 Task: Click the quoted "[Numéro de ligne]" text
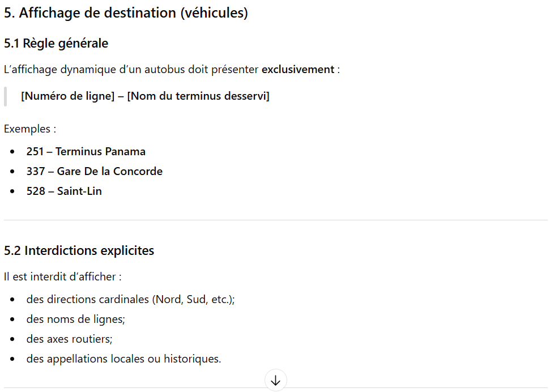pos(67,96)
